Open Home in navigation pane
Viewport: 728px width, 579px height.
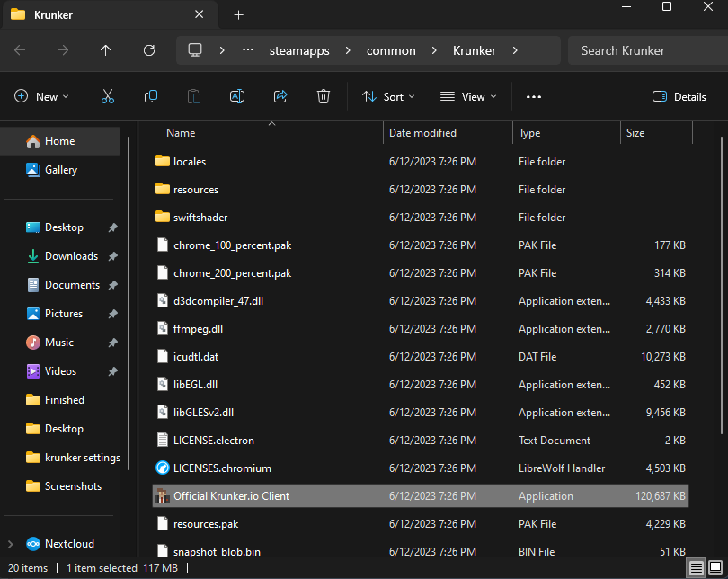[x=60, y=140]
